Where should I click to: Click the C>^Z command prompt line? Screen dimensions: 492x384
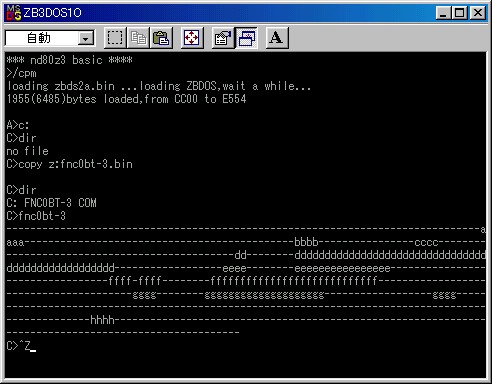pyautogui.click(x=21, y=346)
